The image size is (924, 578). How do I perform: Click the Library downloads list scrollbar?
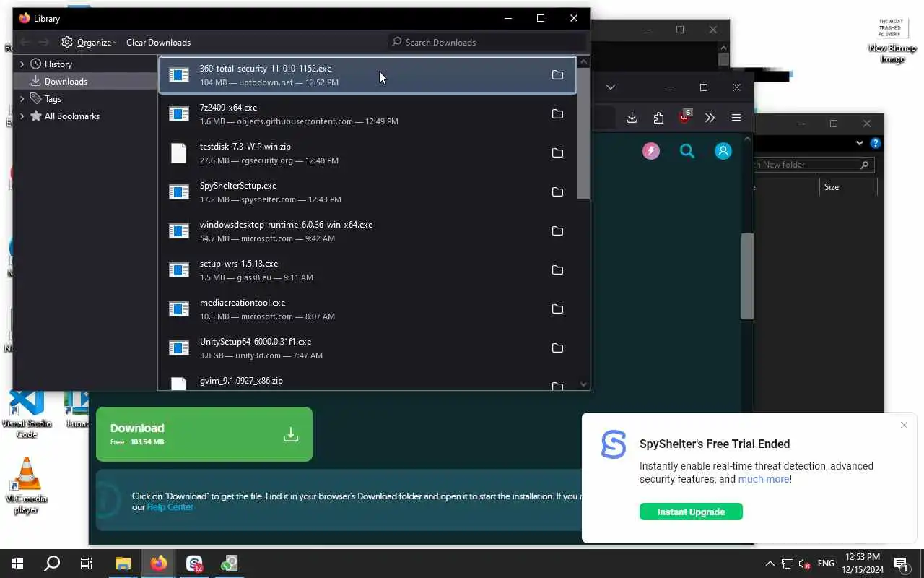pos(584,134)
